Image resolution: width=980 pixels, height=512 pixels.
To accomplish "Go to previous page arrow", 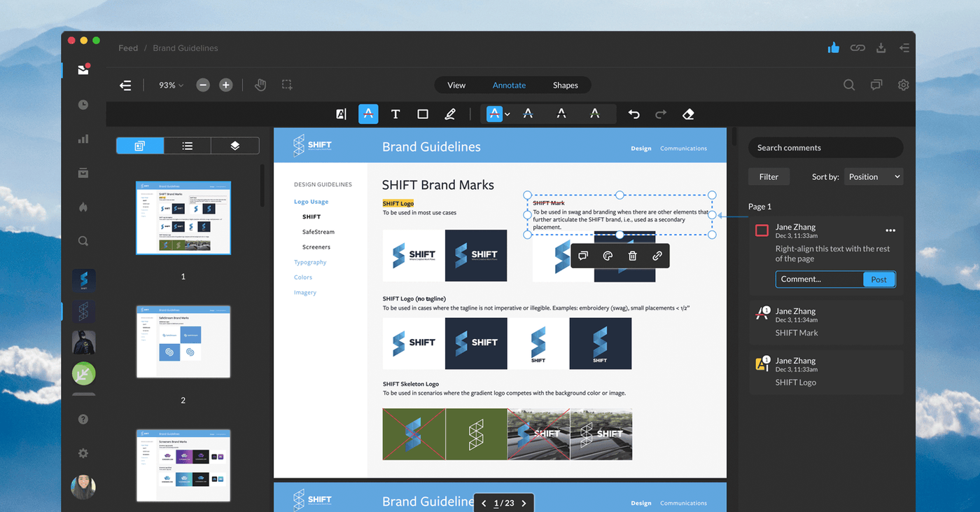I will pyautogui.click(x=484, y=503).
